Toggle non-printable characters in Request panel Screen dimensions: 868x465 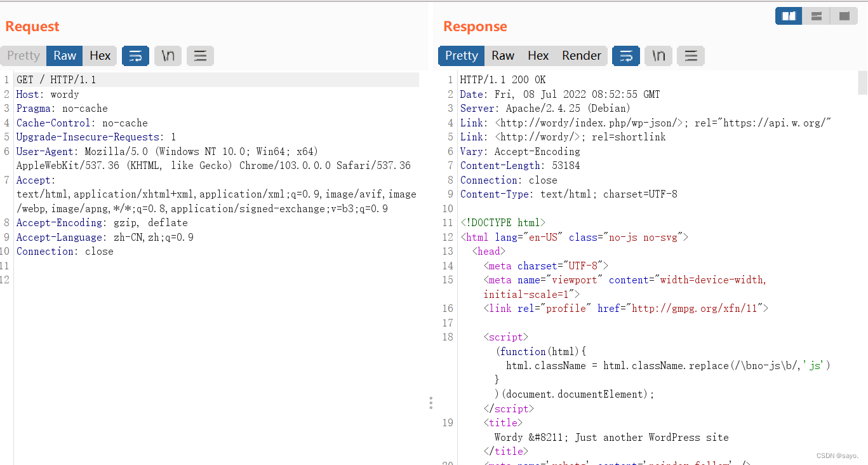[x=168, y=56]
